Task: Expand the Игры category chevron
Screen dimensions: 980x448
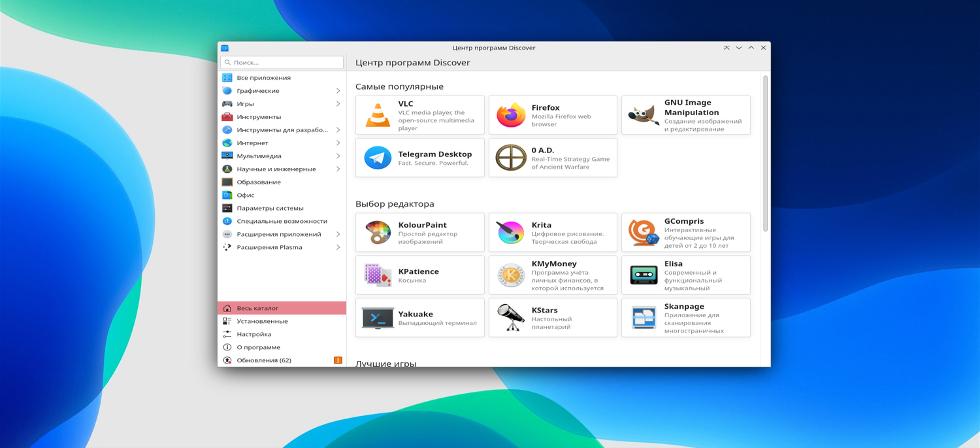Action: (338, 104)
